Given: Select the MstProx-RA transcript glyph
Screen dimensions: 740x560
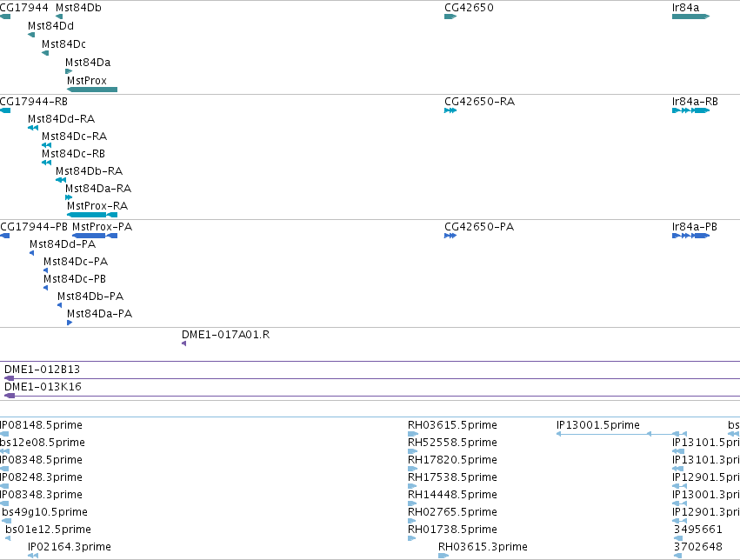Looking at the screenshot, I should [x=92, y=215].
